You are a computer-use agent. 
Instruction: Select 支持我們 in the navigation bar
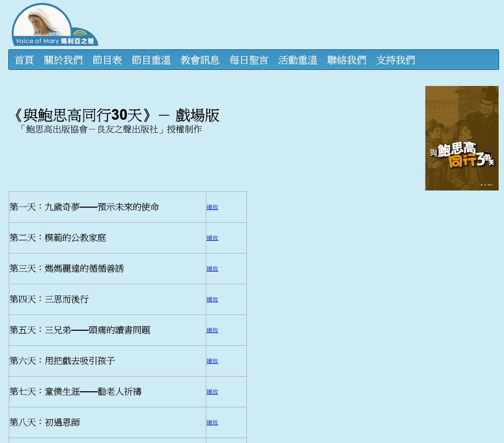[x=395, y=60]
